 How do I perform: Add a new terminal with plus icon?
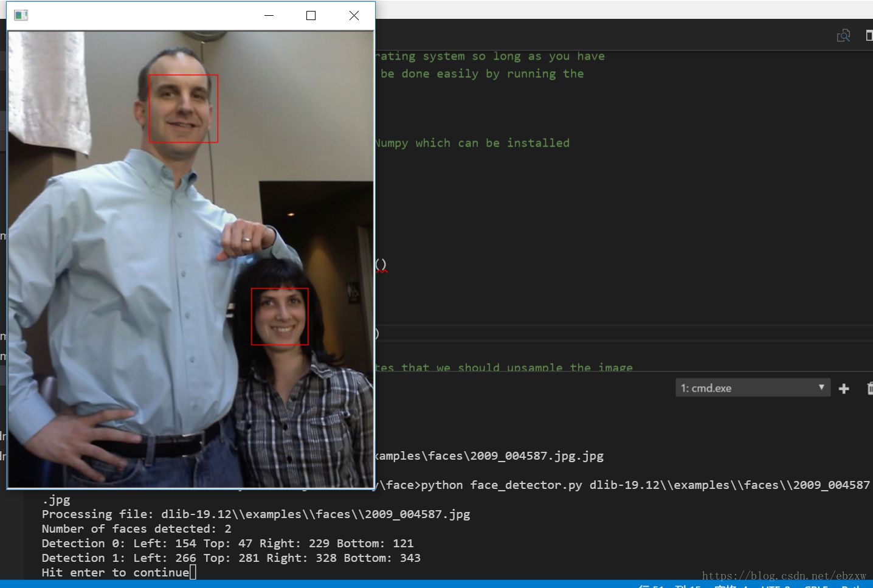(844, 389)
